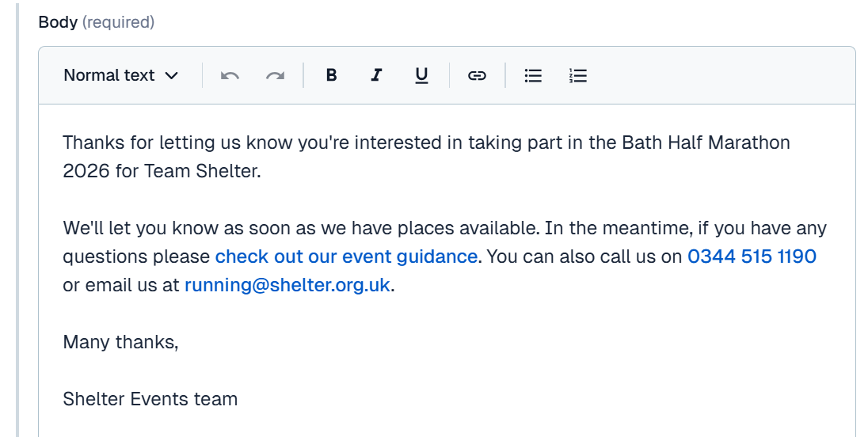The image size is (868, 437).
Task: Toggle Bold formatting
Action: point(332,75)
